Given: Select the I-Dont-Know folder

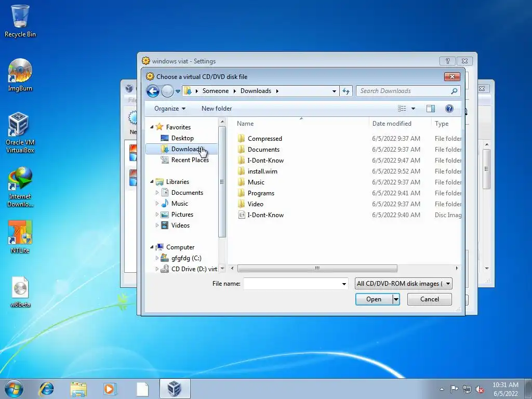Looking at the screenshot, I should (x=265, y=160).
